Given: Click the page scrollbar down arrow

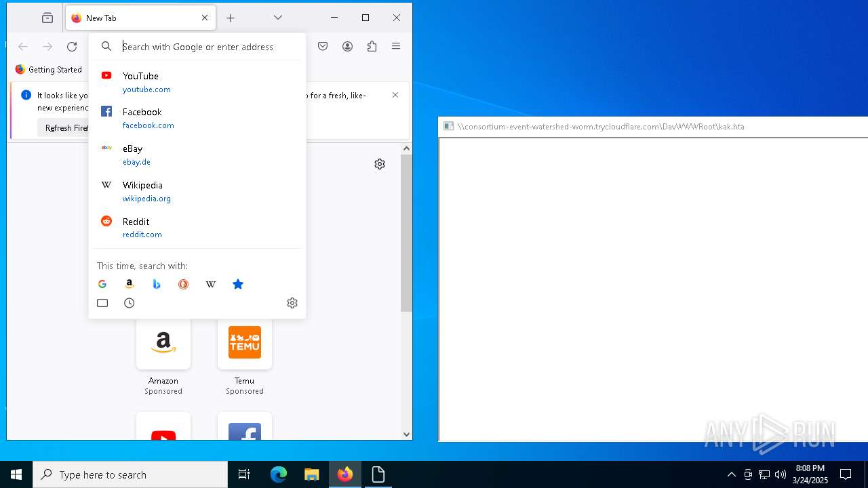Looking at the screenshot, I should 407,434.
